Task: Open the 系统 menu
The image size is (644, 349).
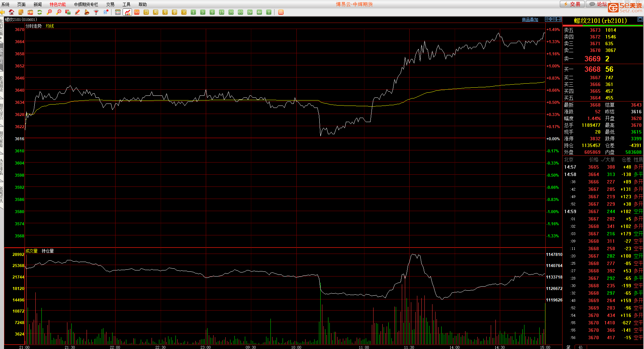Action: click(5, 4)
